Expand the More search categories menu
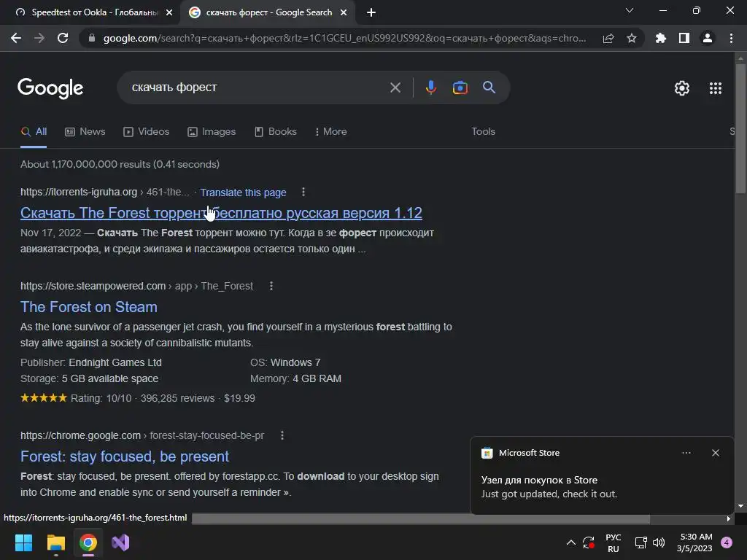 (330, 132)
